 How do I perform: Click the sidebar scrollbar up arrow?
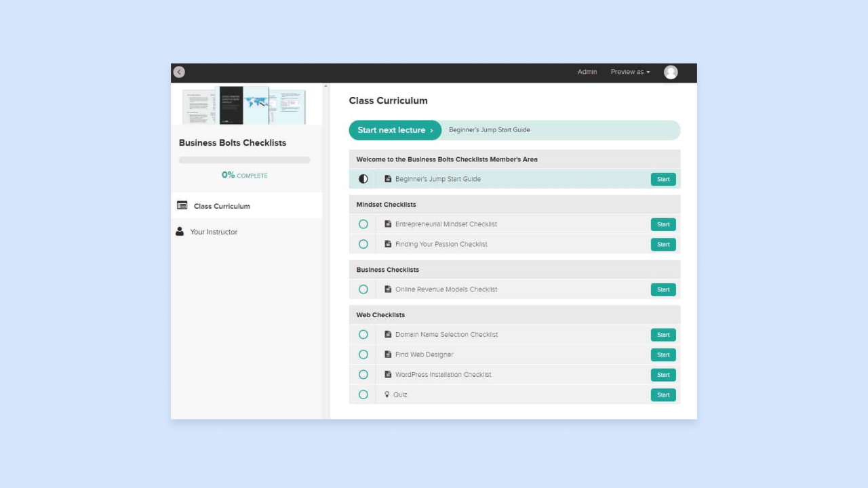325,86
